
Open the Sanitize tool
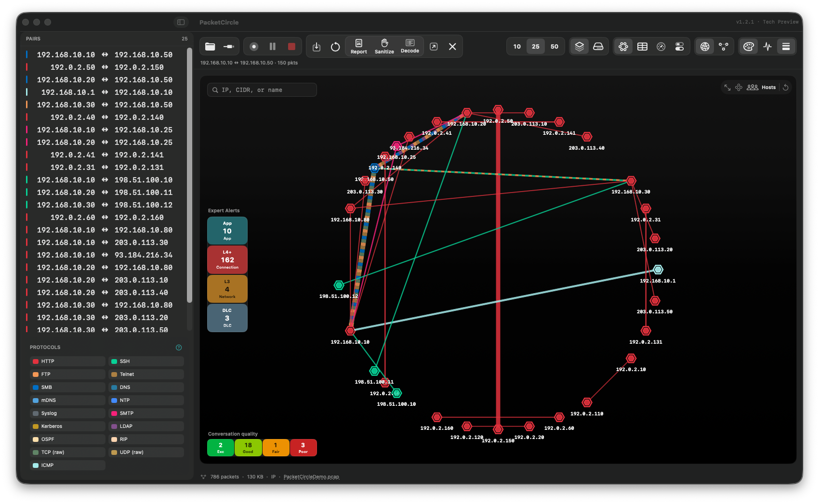384,47
